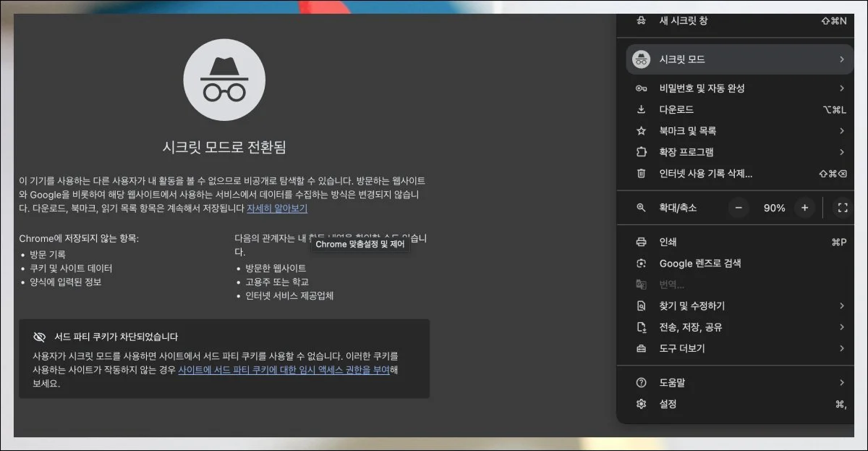Expand the 찾기 및 수정하기 submenu arrow
Viewport: 868px width, 451px height.
pos(841,306)
